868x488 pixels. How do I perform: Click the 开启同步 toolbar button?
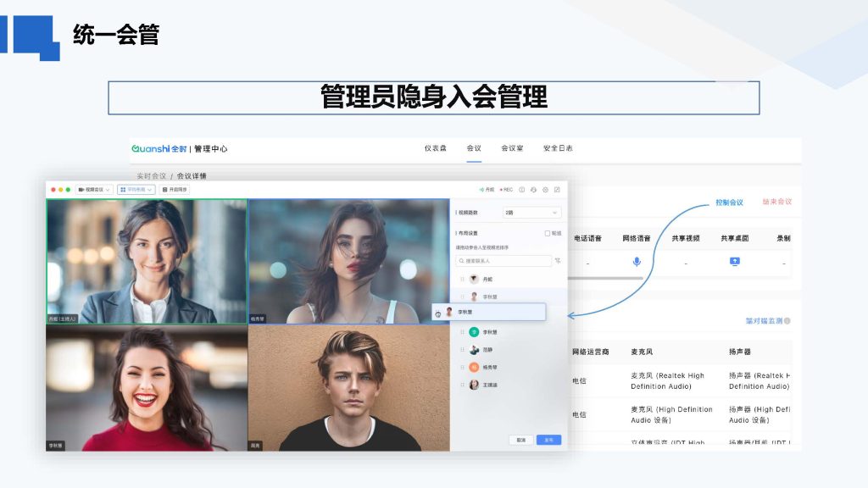click(x=175, y=190)
